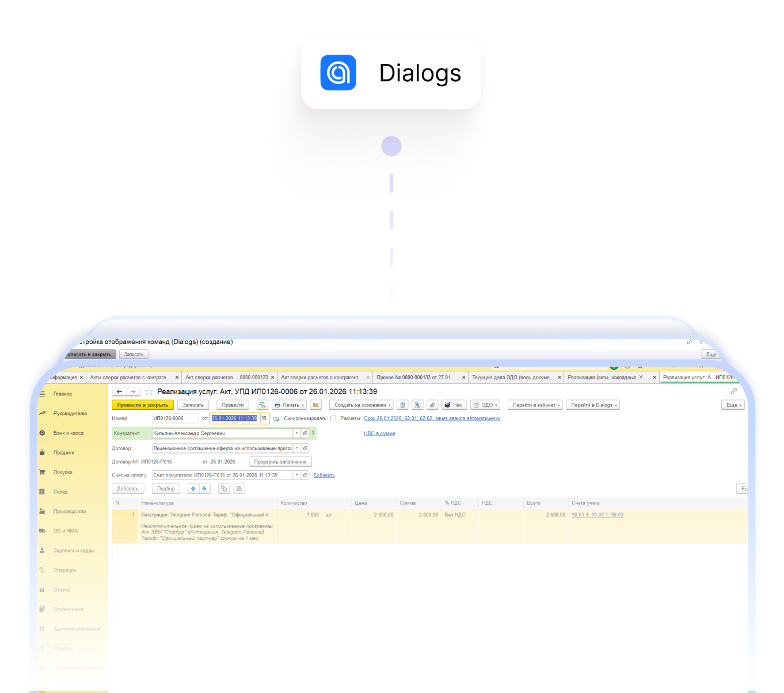Image resolution: width=784 pixels, height=693 pixels.
Task: Click the envelope email icon in toolbar
Action: click(x=315, y=405)
